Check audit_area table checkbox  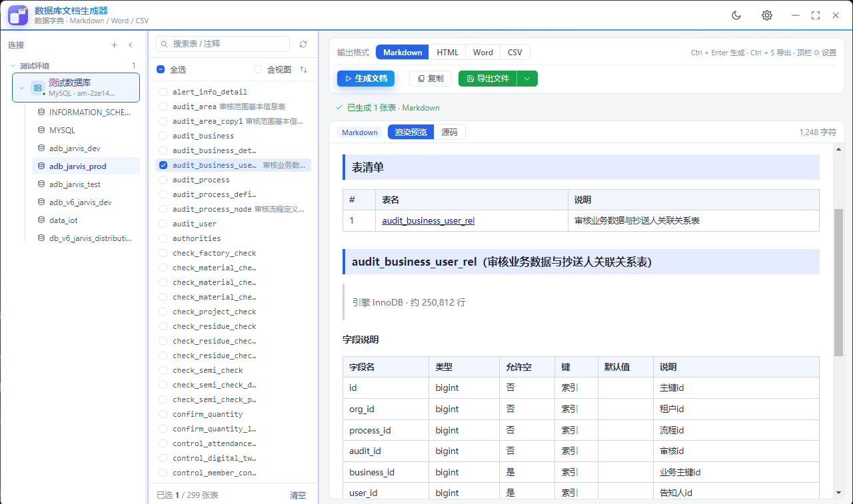tap(163, 107)
